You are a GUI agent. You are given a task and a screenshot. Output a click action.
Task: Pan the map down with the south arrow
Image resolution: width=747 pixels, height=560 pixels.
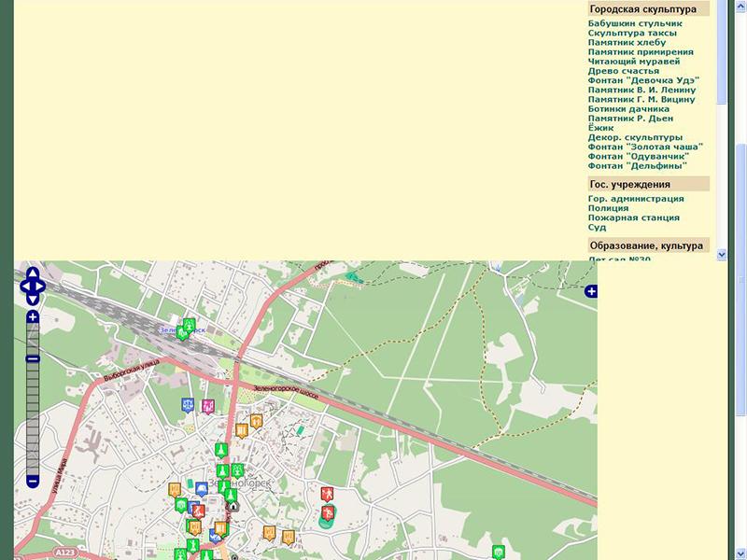pyautogui.click(x=33, y=300)
